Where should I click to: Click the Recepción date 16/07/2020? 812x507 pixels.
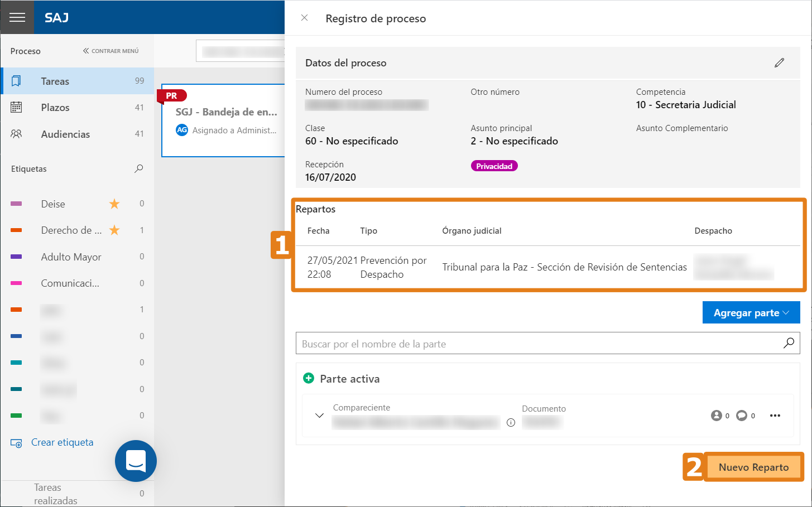point(330,177)
